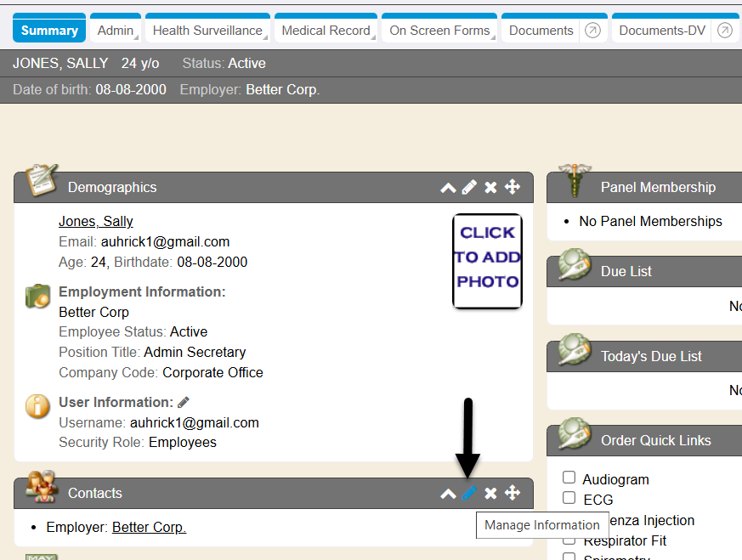Image resolution: width=742 pixels, height=560 pixels.
Task: Click the Demographics move handle icon
Action: point(513,187)
